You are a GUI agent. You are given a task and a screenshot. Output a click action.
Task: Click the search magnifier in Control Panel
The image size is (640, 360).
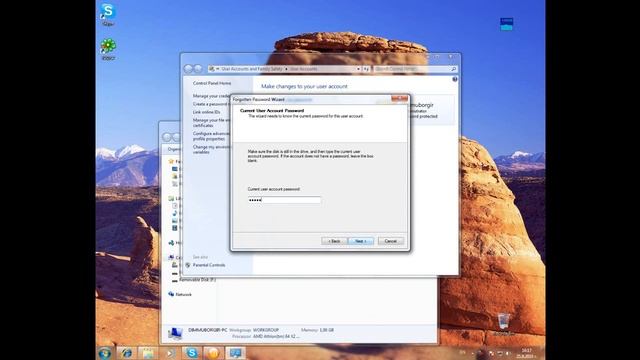(x=453, y=69)
